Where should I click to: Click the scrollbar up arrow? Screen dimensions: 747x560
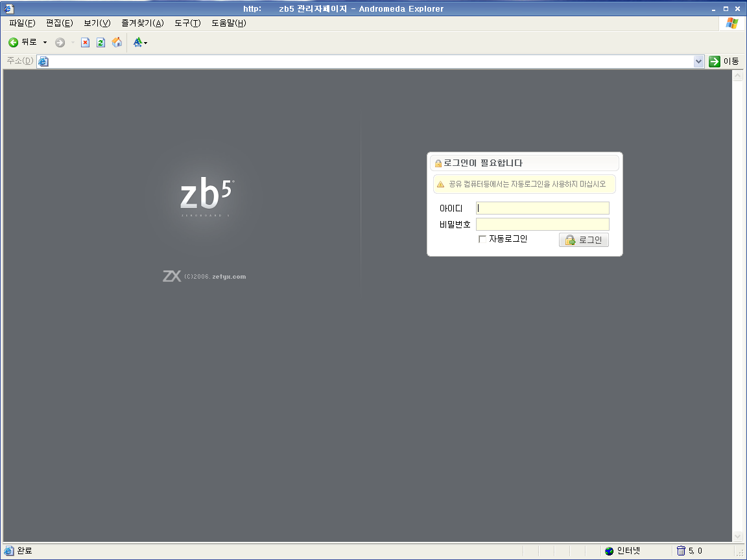737,75
